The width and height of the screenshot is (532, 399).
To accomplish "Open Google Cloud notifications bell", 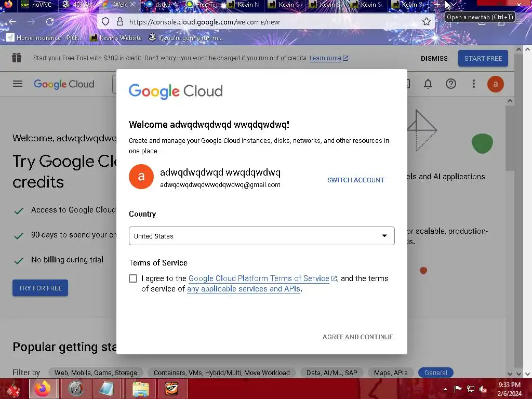I will 428,84.
